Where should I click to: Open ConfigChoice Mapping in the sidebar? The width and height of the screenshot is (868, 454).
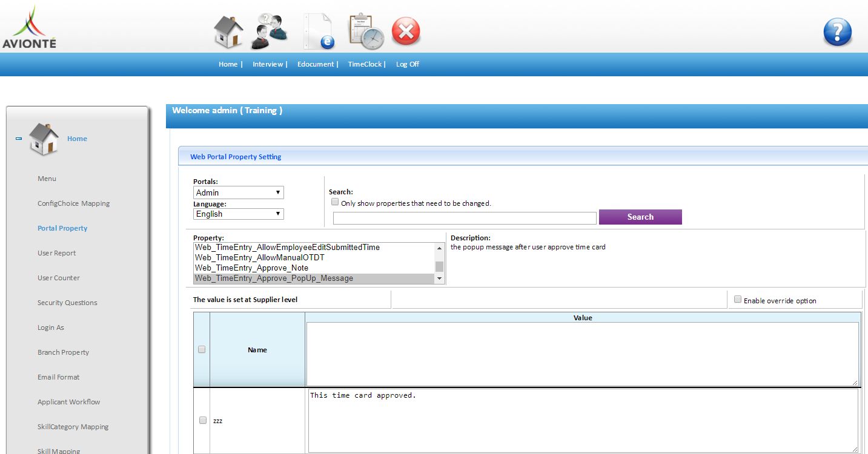coord(74,203)
